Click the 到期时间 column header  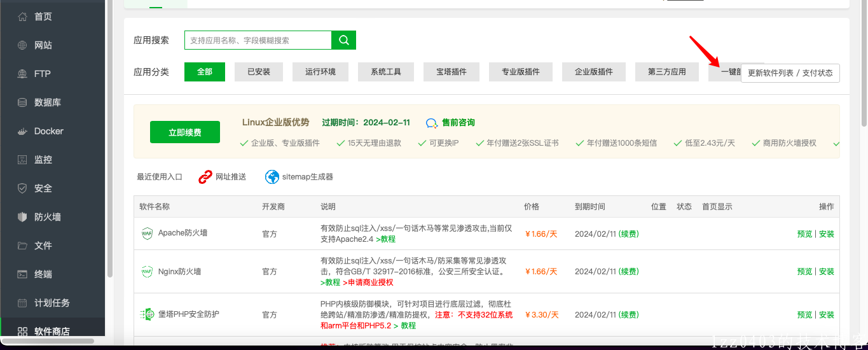[590, 207]
